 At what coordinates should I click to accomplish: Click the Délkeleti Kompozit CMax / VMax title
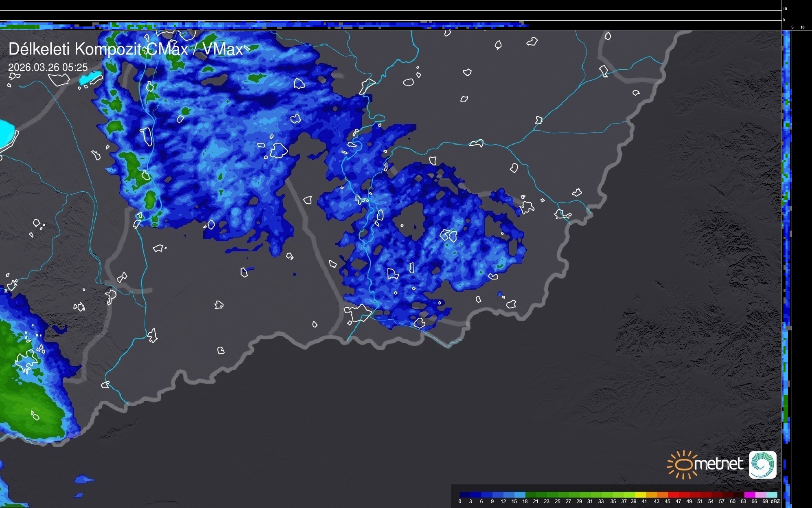tap(125, 49)
